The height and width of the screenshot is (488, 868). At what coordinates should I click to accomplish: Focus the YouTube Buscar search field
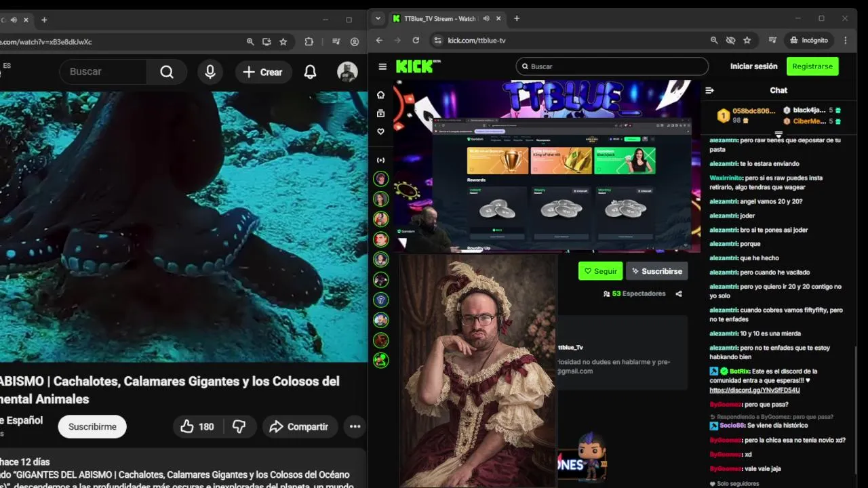point(103,72)
